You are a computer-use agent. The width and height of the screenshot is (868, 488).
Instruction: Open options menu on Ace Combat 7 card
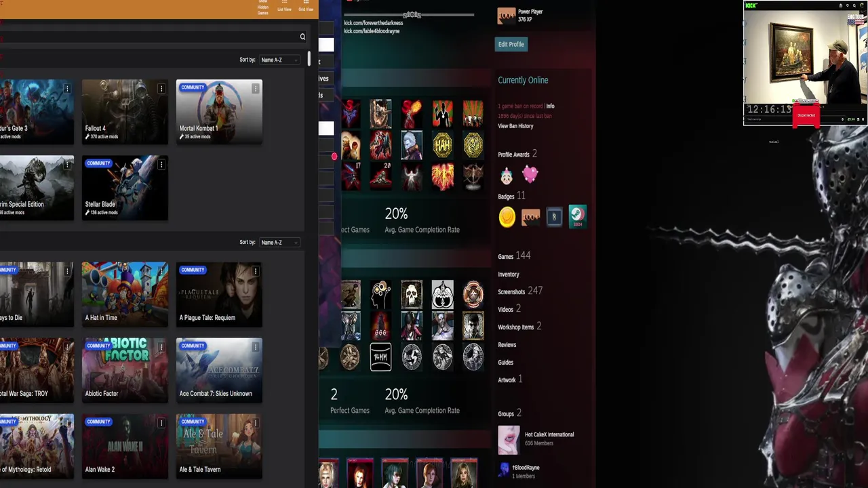click(255, 347)
